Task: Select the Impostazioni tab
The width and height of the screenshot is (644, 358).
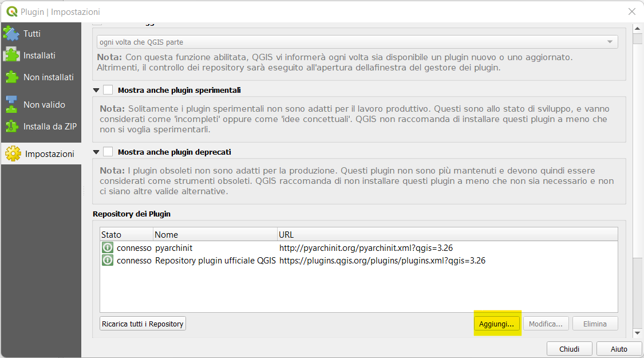Action: click(x=41, y=154)
